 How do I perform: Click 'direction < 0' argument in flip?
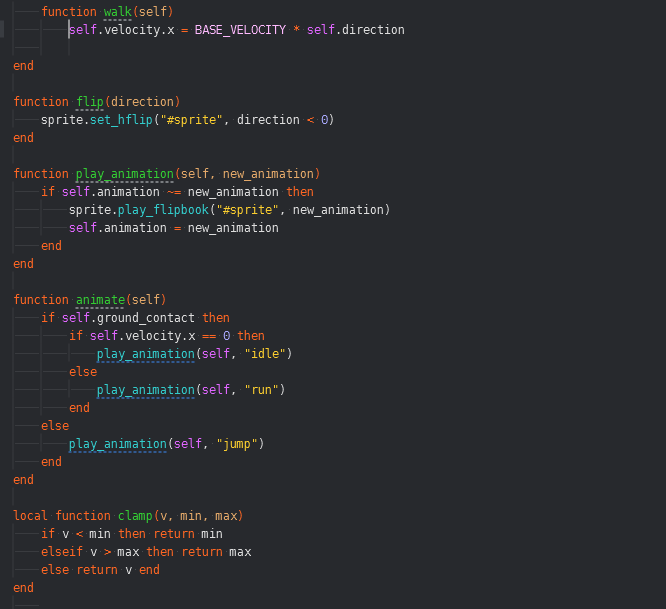(289, 120)
